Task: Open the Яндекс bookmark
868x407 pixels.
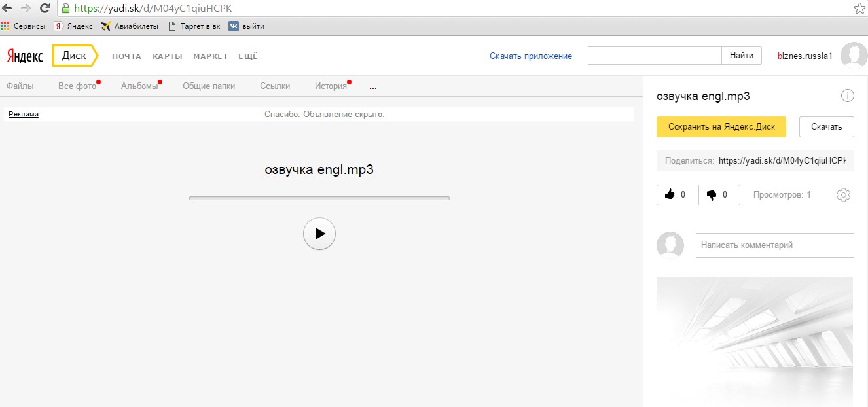Action: [74, 26]
